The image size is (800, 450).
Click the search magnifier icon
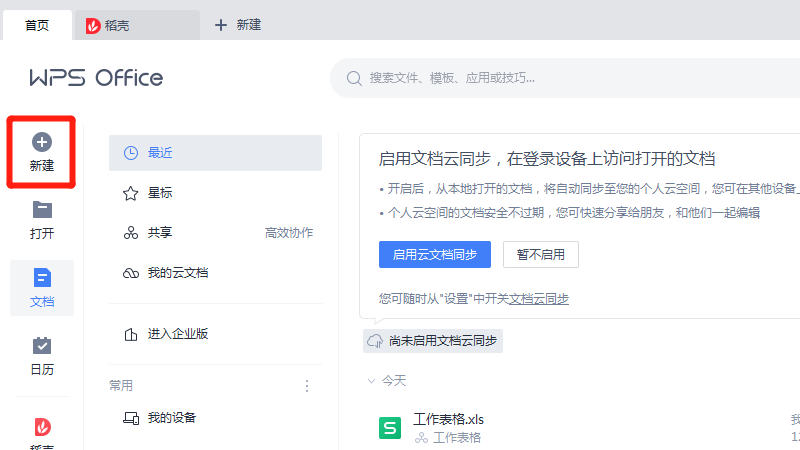(354, 78)
